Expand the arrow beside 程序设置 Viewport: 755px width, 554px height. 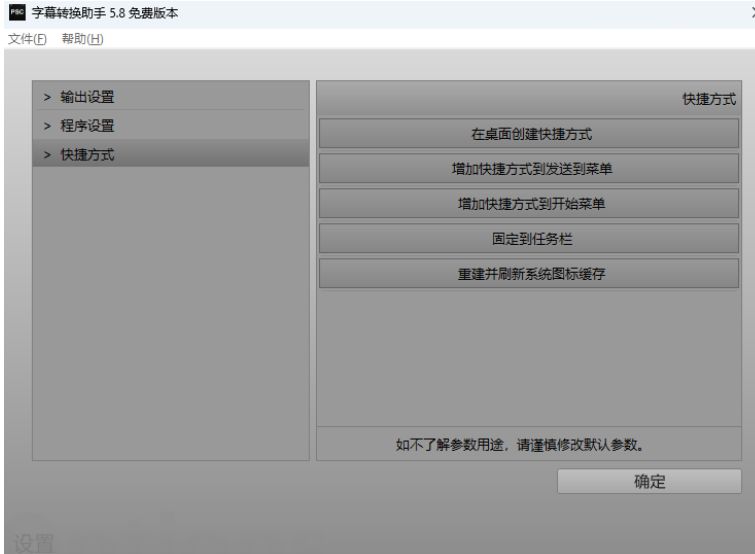pos(47,126)
